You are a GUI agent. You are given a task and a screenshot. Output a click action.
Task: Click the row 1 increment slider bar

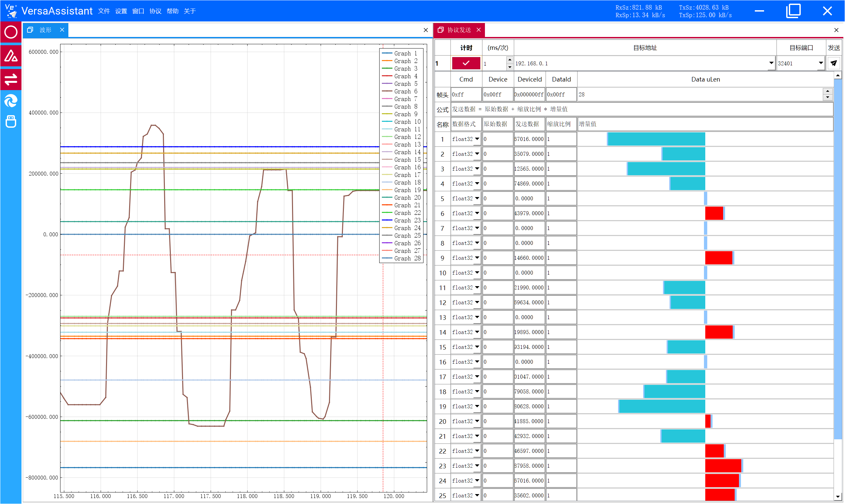705,139
